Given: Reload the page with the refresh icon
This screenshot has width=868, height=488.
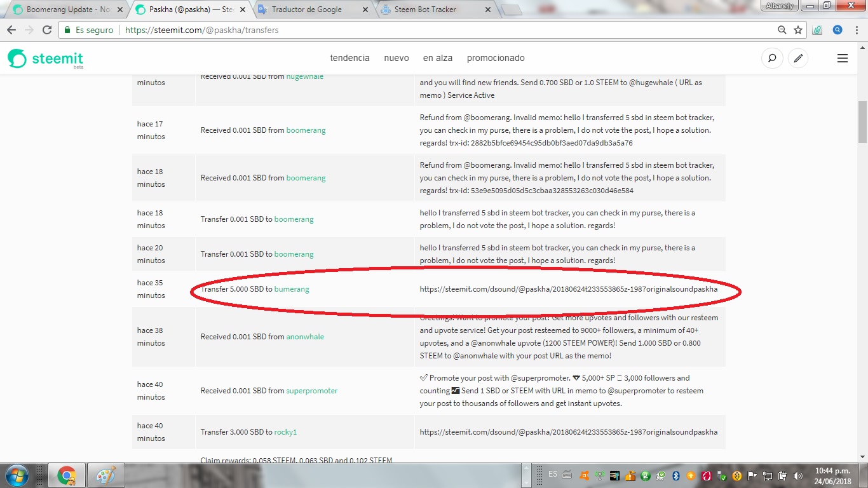Looking at the screenshot, I should coord(47,30).
